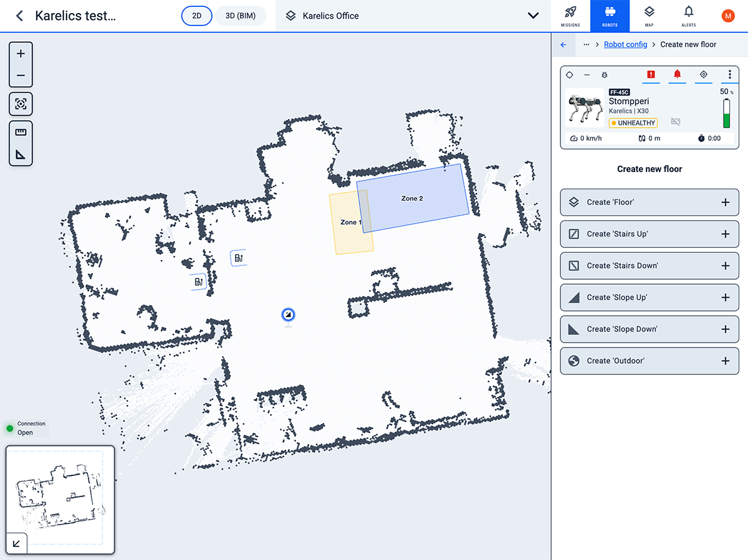Screen dimensions: 748x560
Task: Toggle the disabled camera indicator on robot card
Action: pos(676,122)
